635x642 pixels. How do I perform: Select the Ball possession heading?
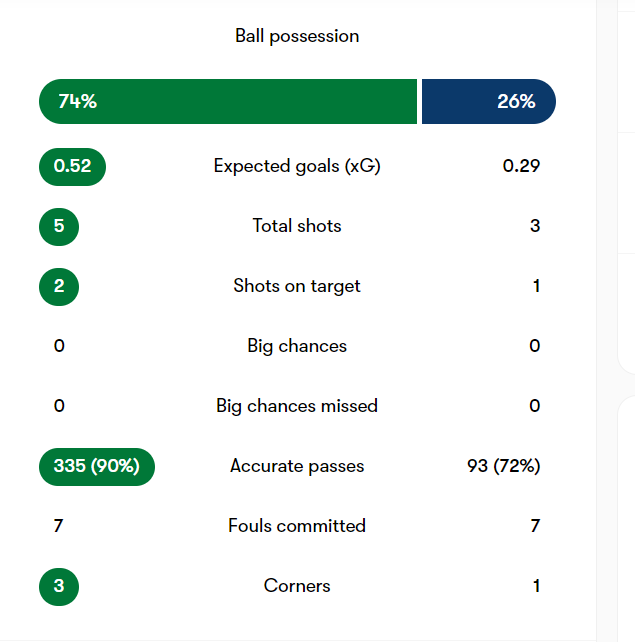point(297,36)
